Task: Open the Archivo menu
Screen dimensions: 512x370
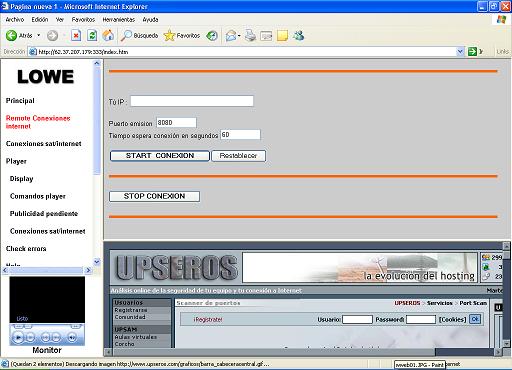Action: tap(15, 20)
